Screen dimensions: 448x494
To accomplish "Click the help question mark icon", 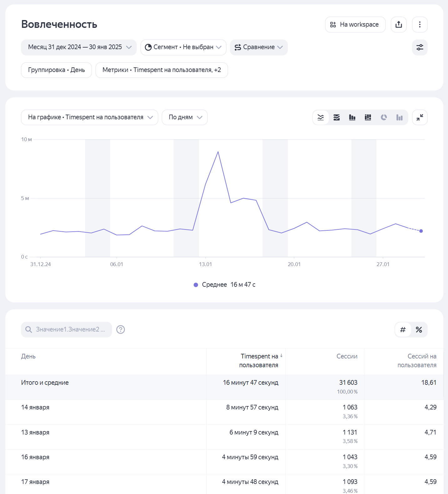I will (120, 329).
